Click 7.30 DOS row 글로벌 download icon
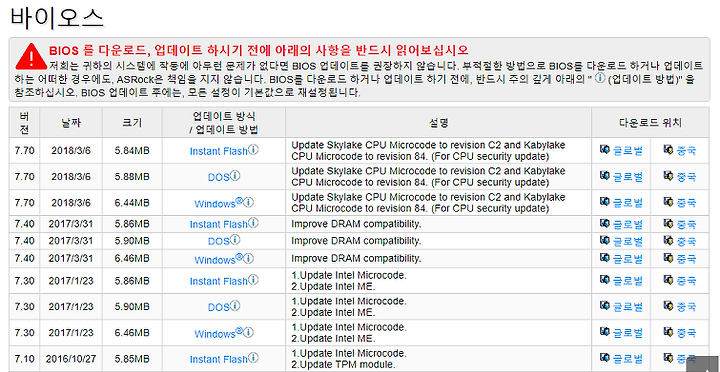Screen dimensions: 720x372 click(x=605, y=305)
